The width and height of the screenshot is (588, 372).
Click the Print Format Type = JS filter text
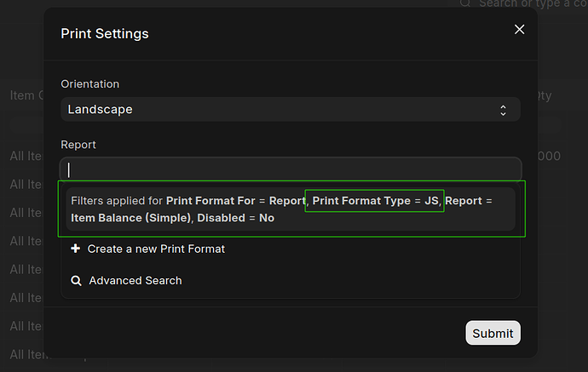(375, 201)
